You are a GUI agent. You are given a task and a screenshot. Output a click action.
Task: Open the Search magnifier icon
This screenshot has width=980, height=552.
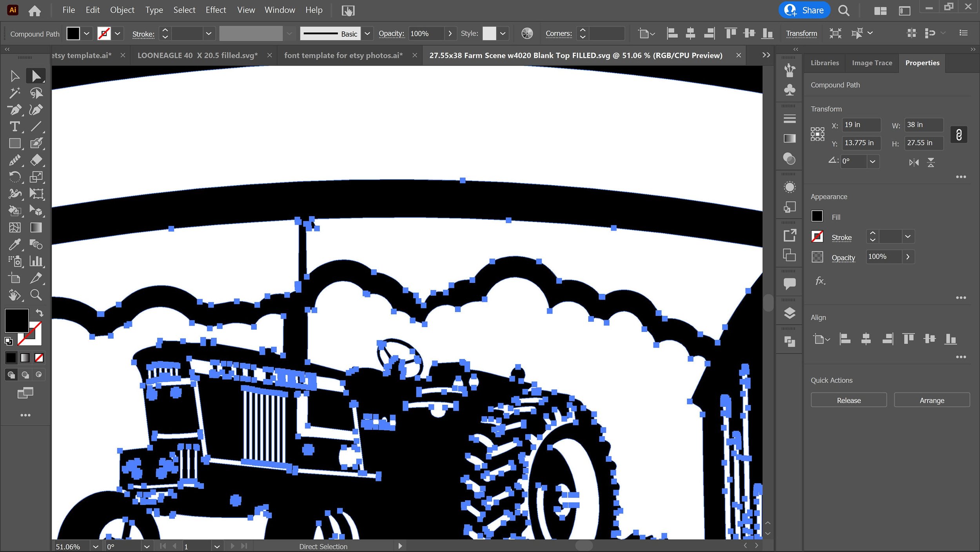pos(844,11)
